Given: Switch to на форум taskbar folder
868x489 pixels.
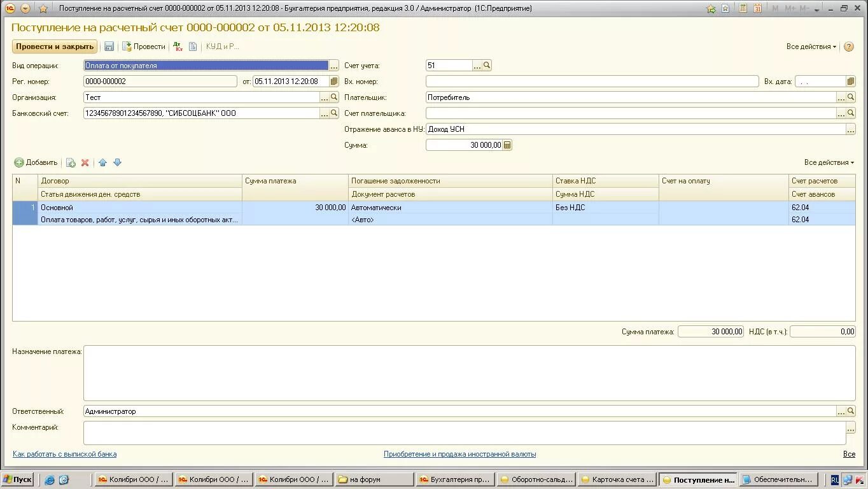Looking at the screenshot, I should (x=374, y=479).
